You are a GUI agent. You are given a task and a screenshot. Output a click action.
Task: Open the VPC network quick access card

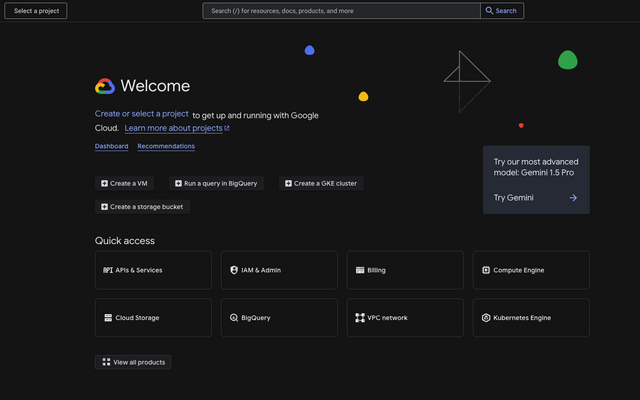pos(405,318)
